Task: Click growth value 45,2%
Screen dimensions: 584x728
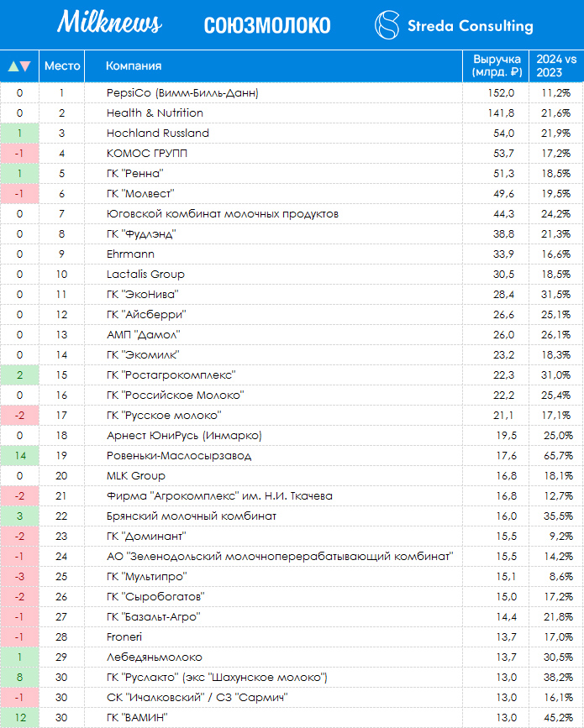Action: coord(559,718)
